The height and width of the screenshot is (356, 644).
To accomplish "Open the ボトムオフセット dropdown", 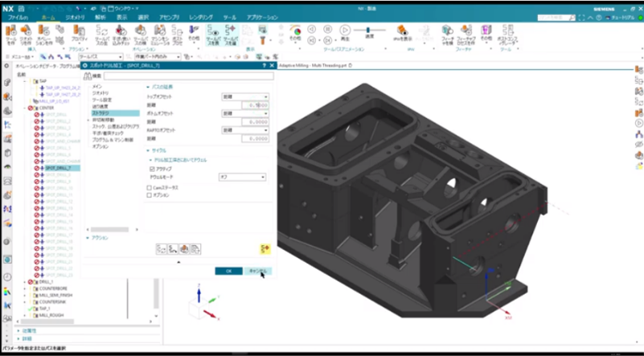I will [x=245, y=113].
